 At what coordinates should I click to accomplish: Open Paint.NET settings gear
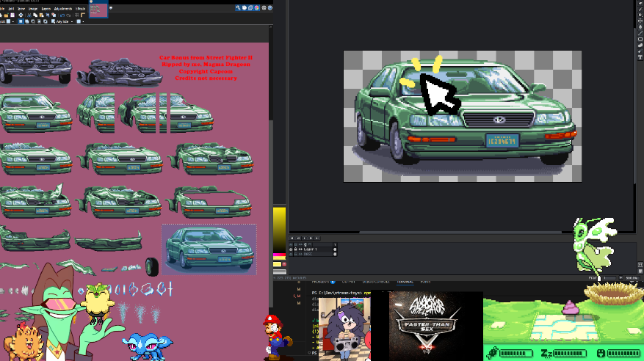(264, 8)
